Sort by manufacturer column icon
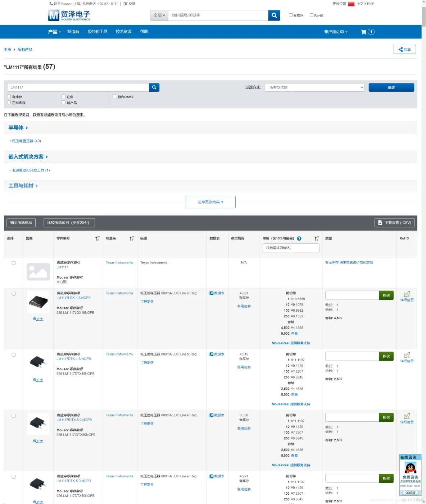The height and width of the screenshot is (504, 426). 132,239
